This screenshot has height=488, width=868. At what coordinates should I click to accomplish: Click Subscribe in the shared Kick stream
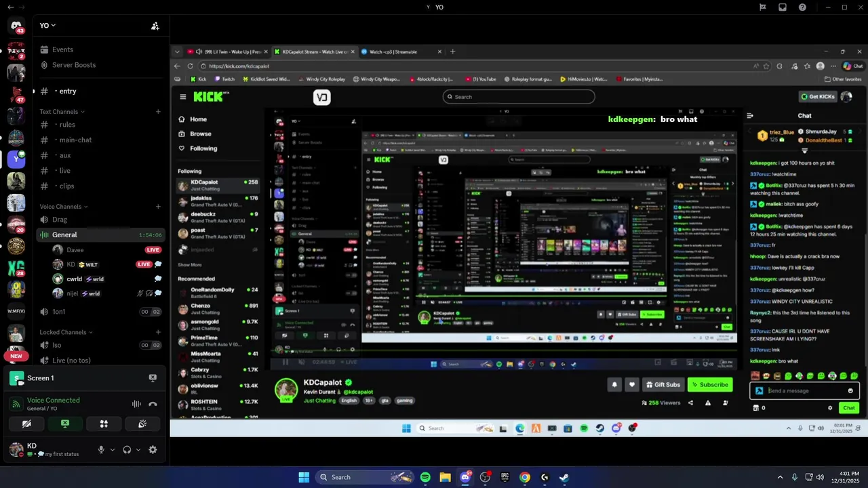[710, 384]
